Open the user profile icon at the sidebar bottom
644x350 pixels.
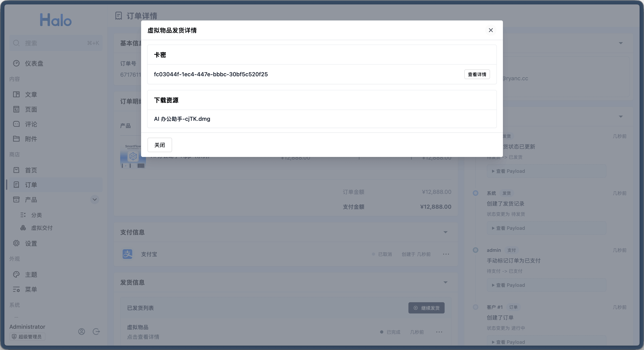(x=81, y=332)
